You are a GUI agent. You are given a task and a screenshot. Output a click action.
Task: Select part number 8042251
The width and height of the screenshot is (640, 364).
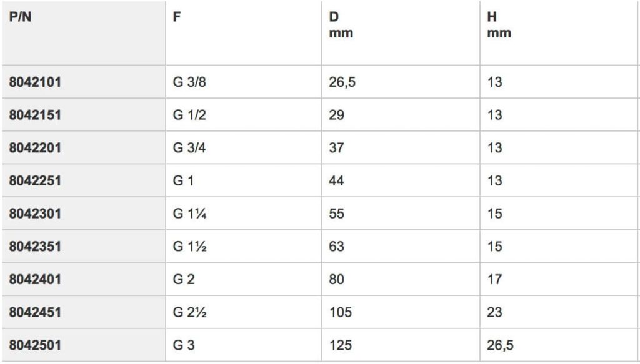point(35,180)
